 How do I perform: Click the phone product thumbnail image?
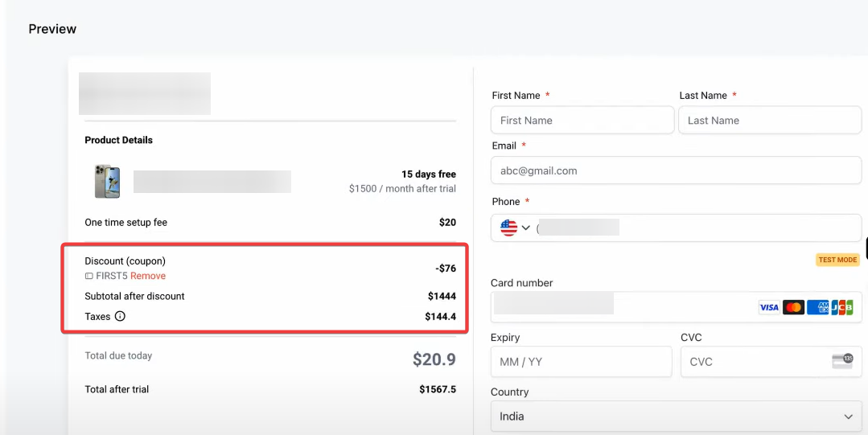(x=107, y=182)
